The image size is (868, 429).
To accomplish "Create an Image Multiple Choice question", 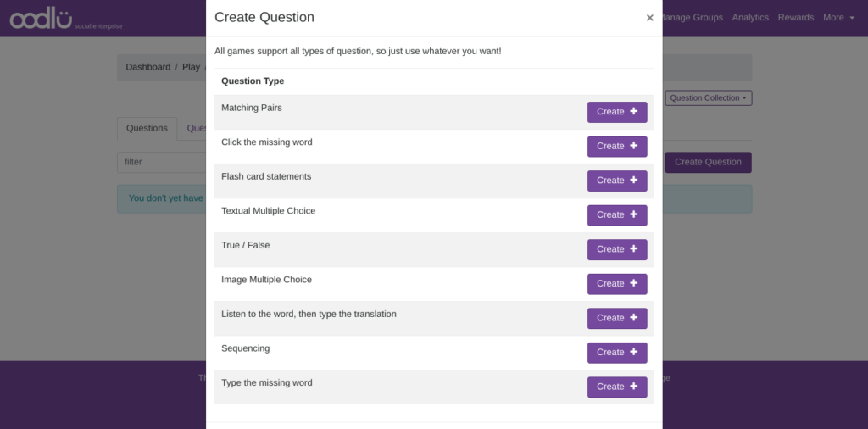I will pos(616,284).
